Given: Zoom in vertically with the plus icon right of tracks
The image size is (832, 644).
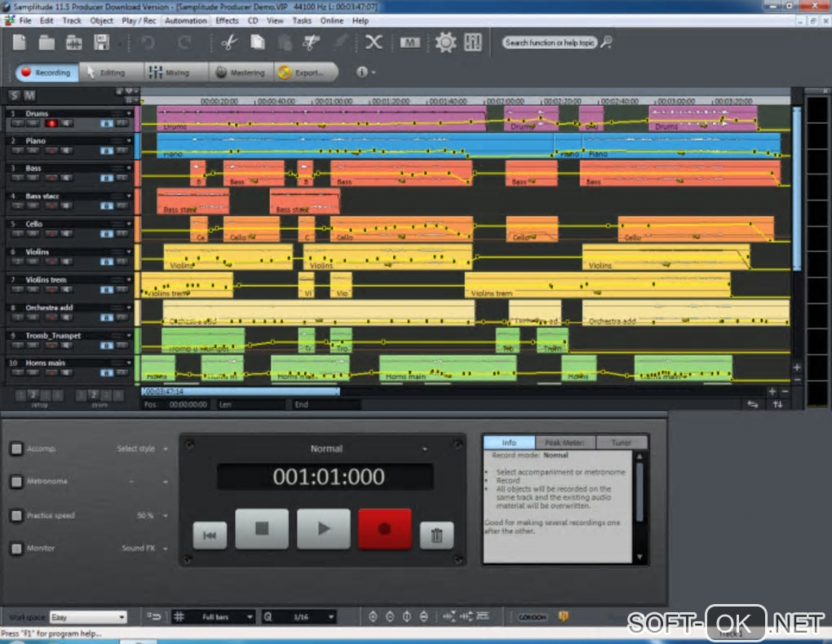Looking at the screenshot, I should tap(796, 367).
